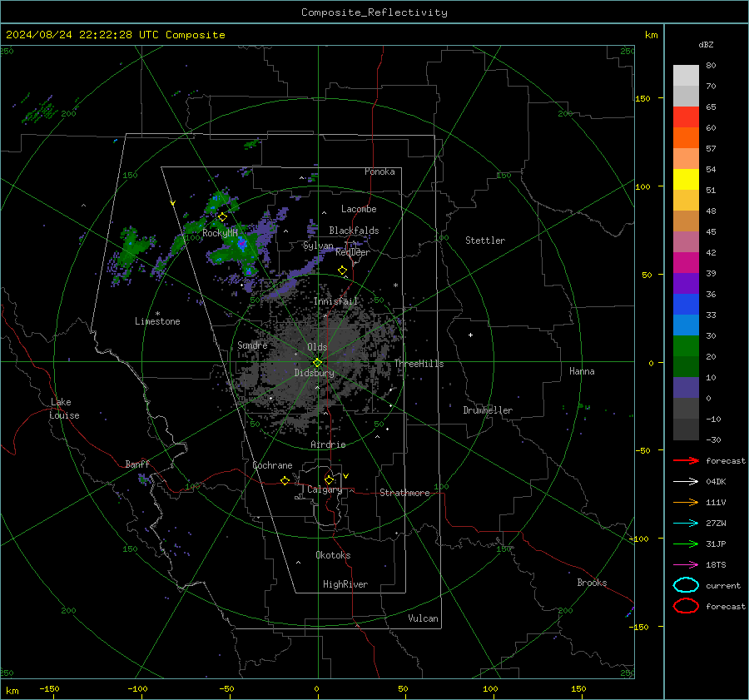Viewport: 749px width, 700px height.
Task: Click the purple 36-39 dBZ legend swatch
Action: coord(686,284)
